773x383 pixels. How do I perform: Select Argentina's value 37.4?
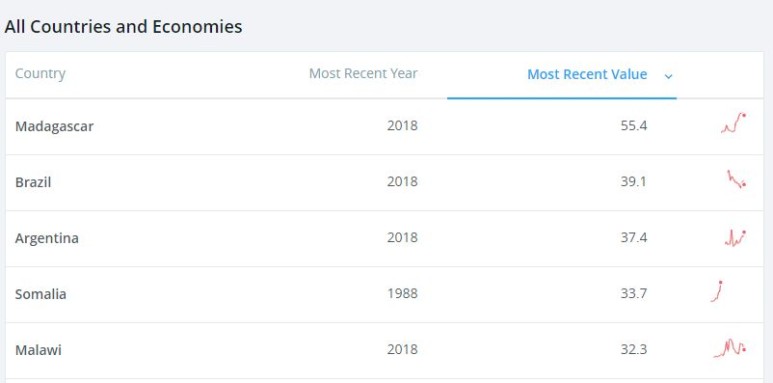[x=634, y=238]
